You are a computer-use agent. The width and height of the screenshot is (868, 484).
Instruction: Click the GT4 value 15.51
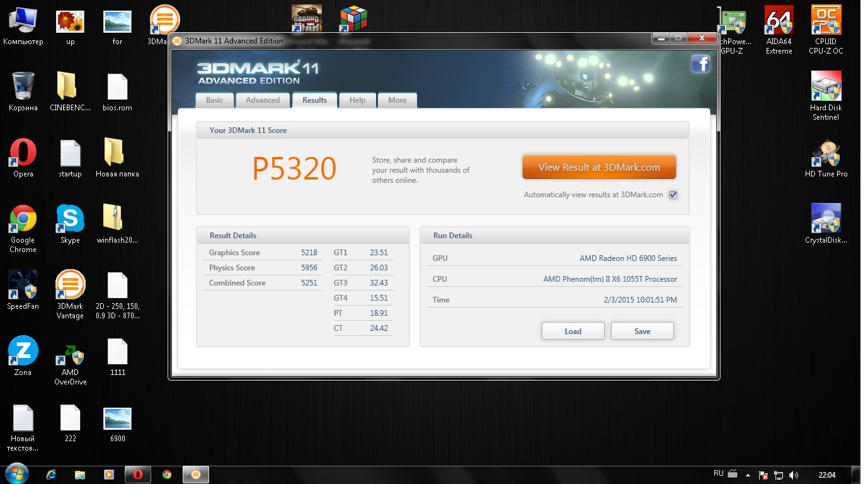click(x=379, y=298)
